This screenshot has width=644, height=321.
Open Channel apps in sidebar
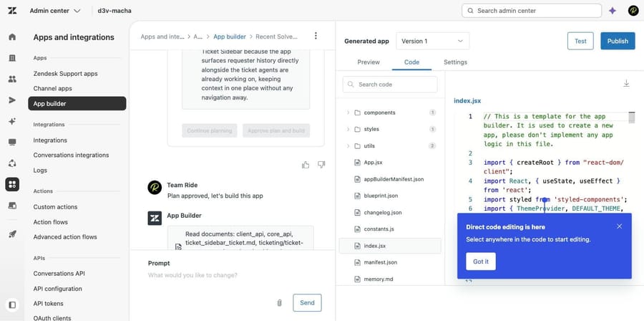[x=52, y=88]
